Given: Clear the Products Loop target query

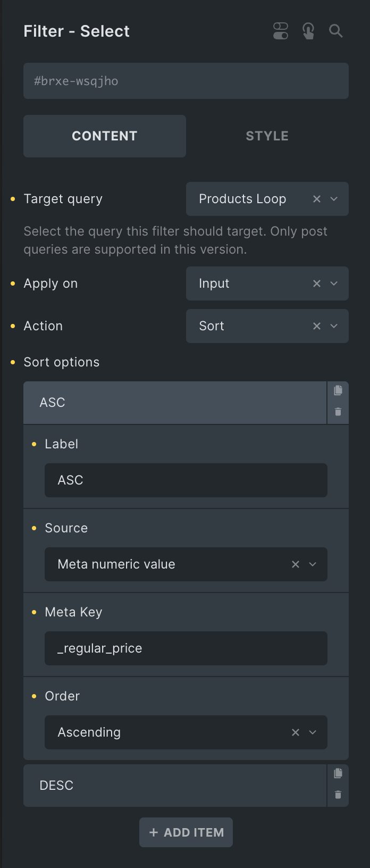Looking at the screenshot, I should [x=317, y=199].
